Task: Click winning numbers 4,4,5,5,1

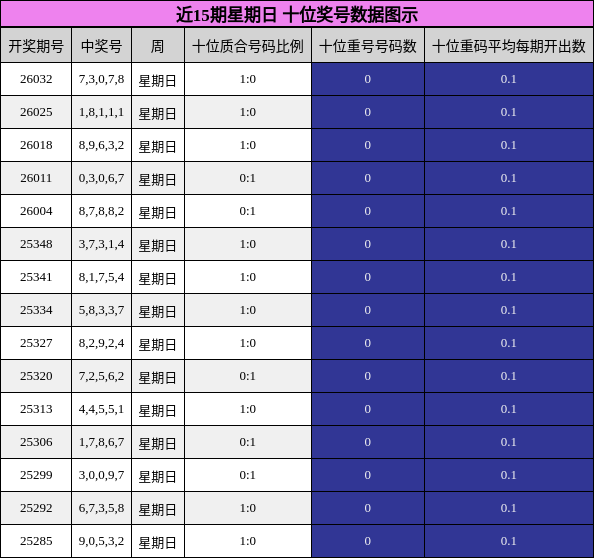Action: 102,409
